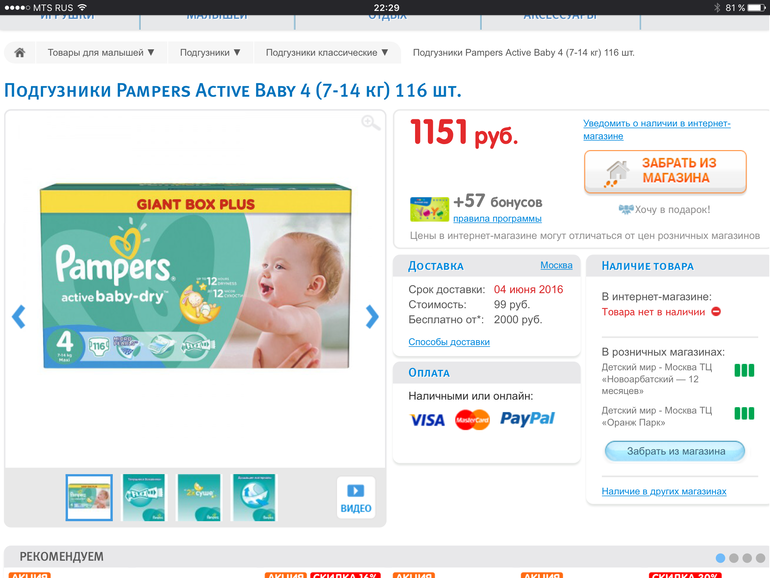Show next product image with right arrow
Screen dimensions: 770x578
(x=372, y=317)
